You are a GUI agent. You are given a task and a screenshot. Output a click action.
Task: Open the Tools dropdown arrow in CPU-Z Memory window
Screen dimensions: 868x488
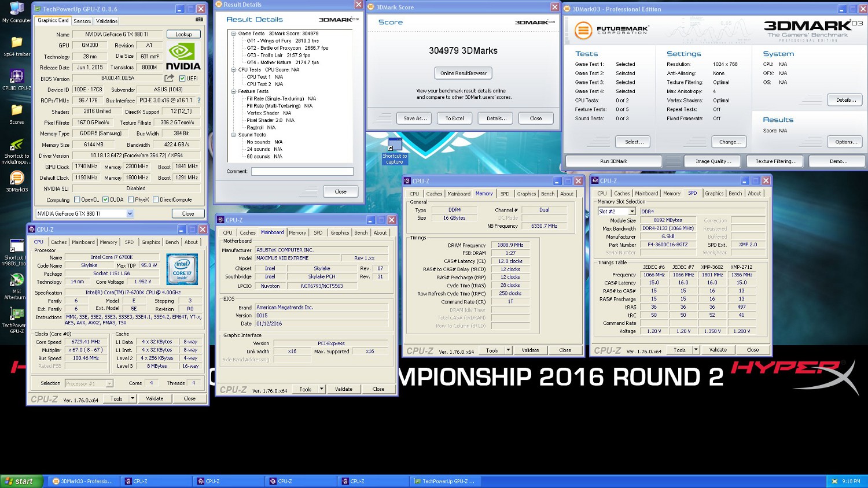pyautogui.click(x=508, y=350)
